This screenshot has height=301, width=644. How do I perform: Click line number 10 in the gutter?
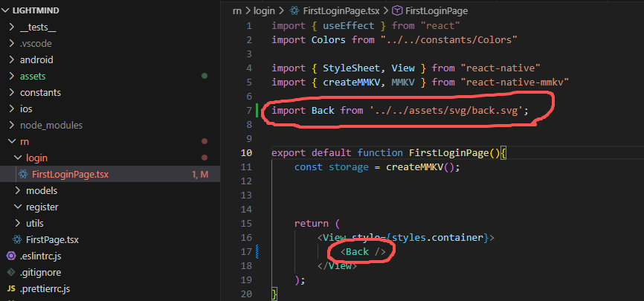click(x=248, y=152)
